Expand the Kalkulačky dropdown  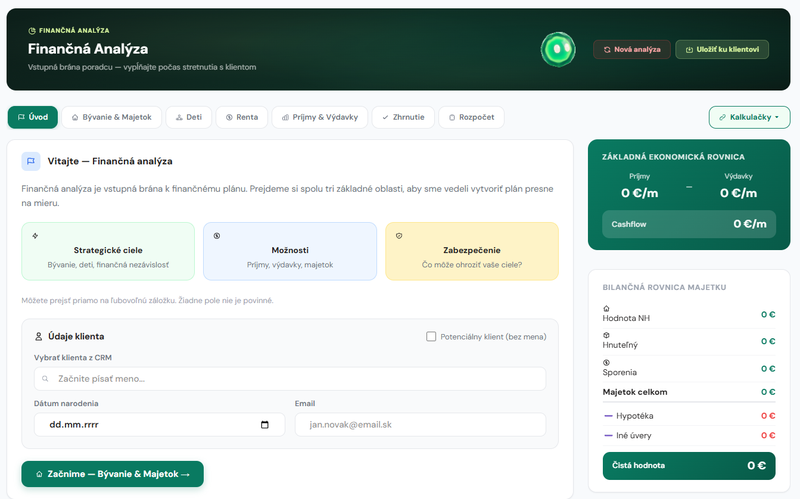coord(749,117)
